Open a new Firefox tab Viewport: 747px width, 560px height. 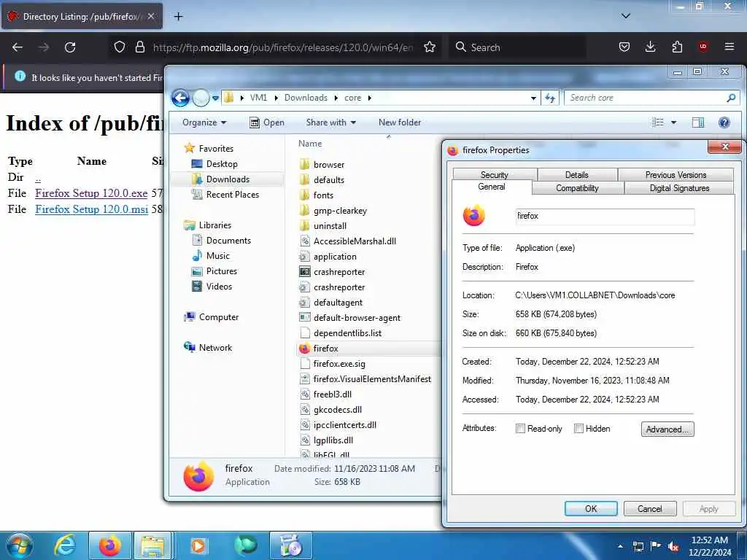click(x=178, y=17)
